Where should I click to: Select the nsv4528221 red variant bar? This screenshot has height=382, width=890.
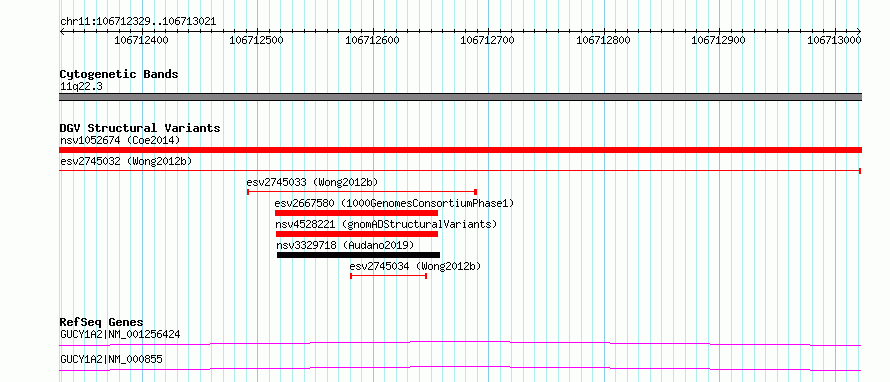pyautogui.click(x=357, y=234)
